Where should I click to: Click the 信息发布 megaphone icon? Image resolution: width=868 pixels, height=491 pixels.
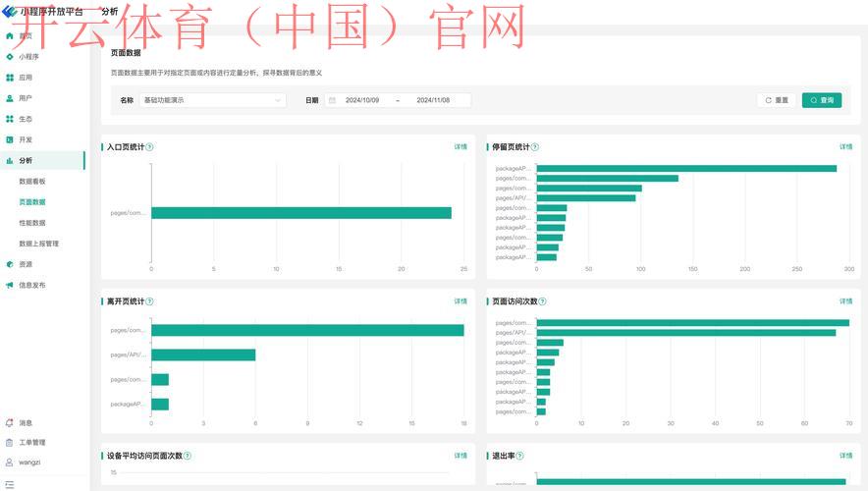[10, 285]
